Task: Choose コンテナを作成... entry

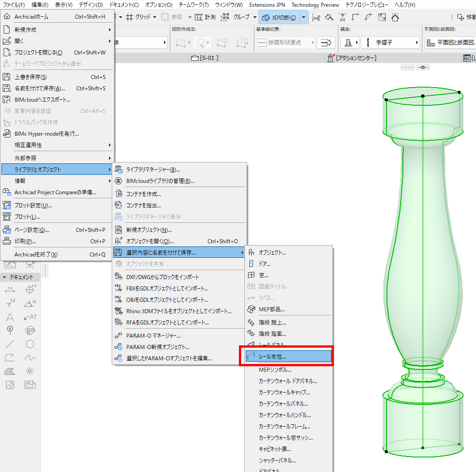Action: [179, 194]
